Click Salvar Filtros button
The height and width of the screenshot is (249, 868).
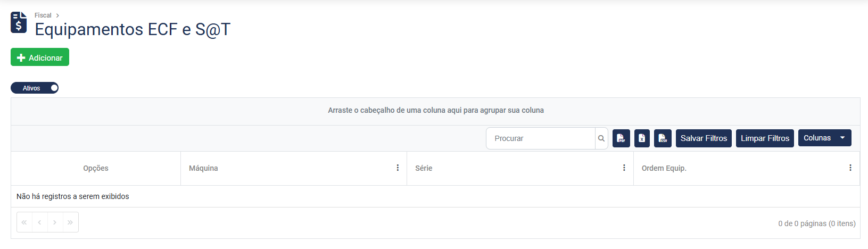coord(704,138)
